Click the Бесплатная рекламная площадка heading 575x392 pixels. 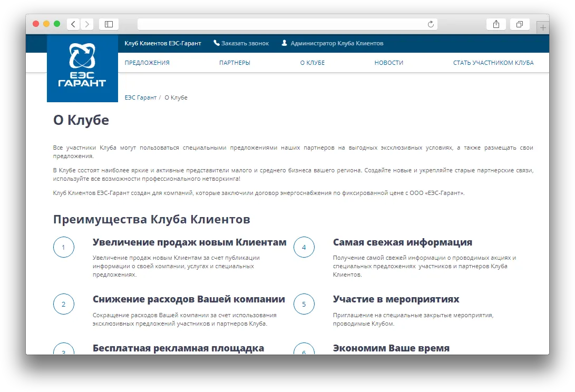(x=178, y=348)
